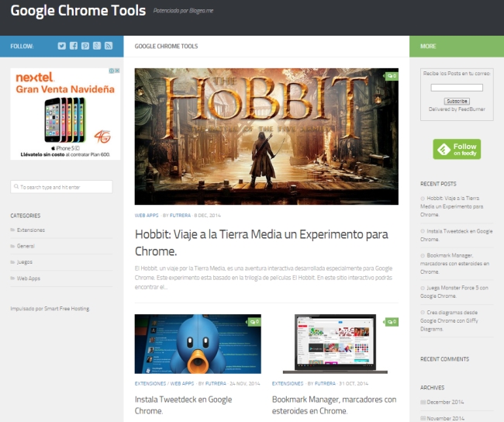
Task: Open comment count on Tweetdeck thumbnail
Action: point(254,321)
